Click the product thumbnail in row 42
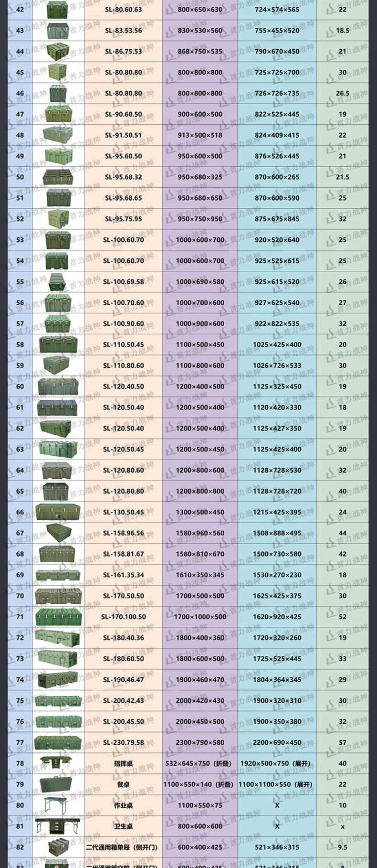This screenshot has width=377, height=868. pos(58,10)
